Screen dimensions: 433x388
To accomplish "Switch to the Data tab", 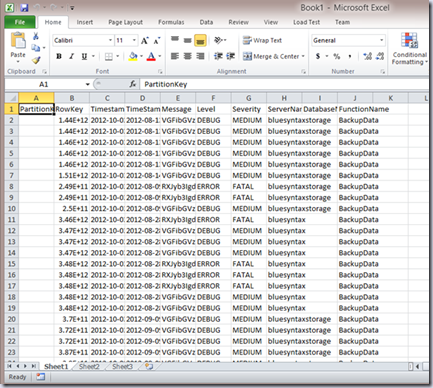I will (x=206, y=22).
